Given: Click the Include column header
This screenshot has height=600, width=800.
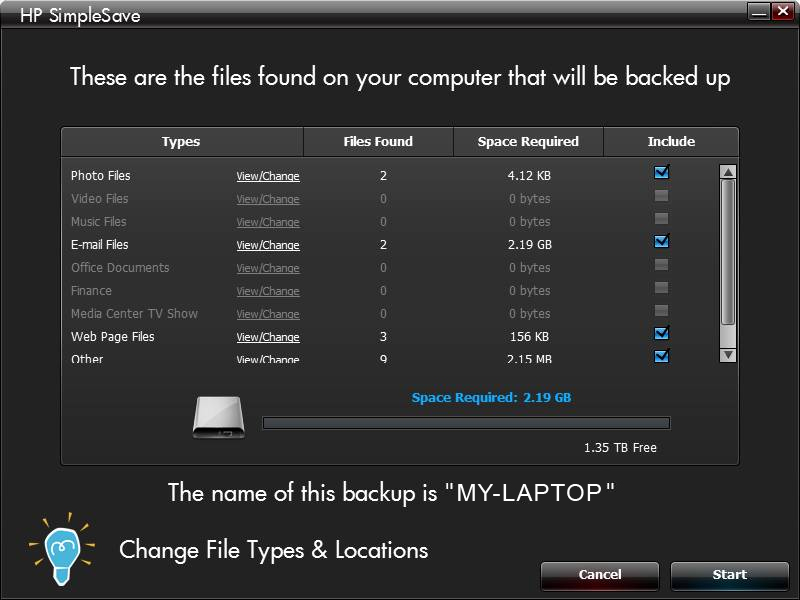Looking at the screenshot, I should (671, 142).
